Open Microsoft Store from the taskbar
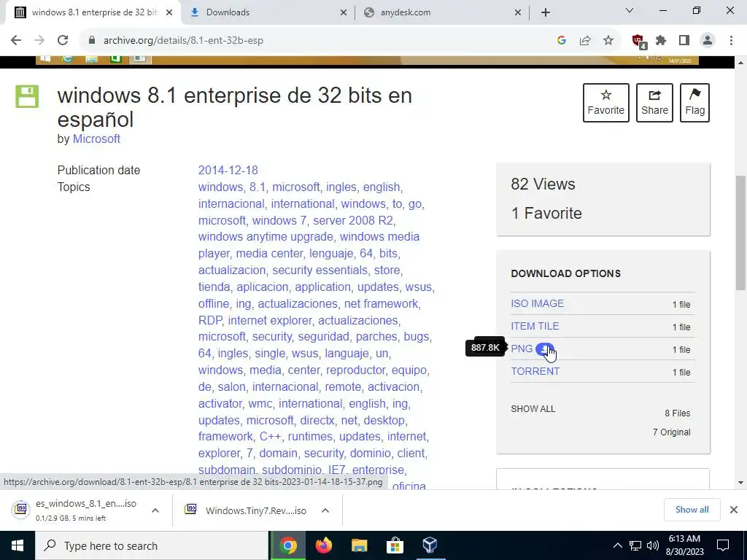The width and height of the screenshot is (747, 560). [x=395, y=545]
